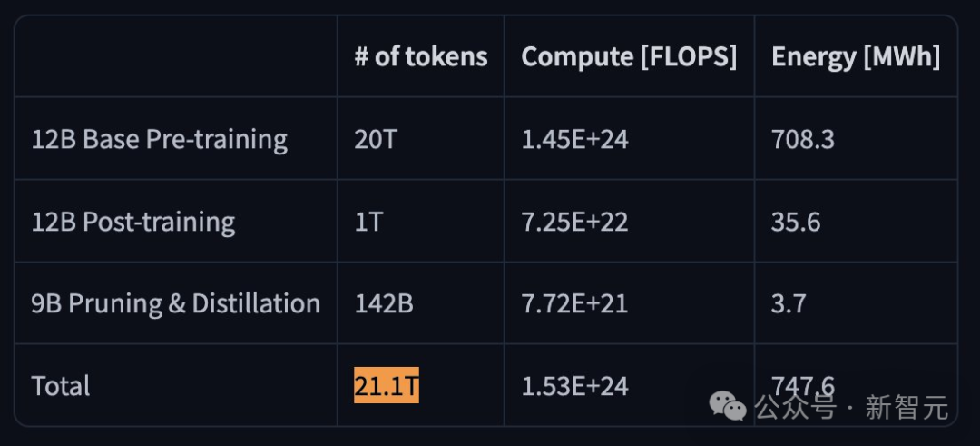Click the 20T token count cell
This screenshot has height=446, width=980.
click(x=376, y=139)
